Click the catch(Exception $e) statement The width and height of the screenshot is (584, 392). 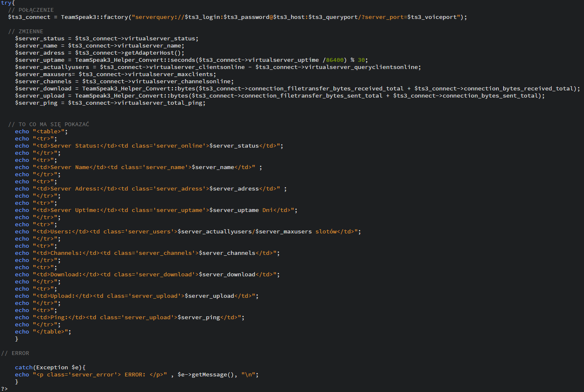point(50,368)
